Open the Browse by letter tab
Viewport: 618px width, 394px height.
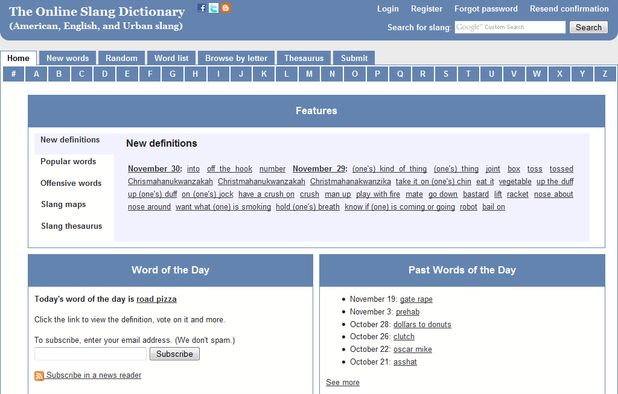click(236, 58)
